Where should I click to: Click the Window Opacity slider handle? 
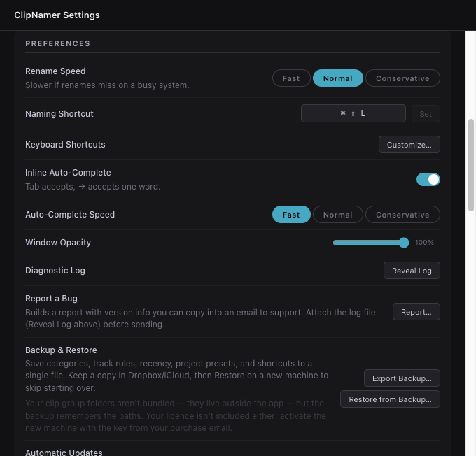[404, 243]
